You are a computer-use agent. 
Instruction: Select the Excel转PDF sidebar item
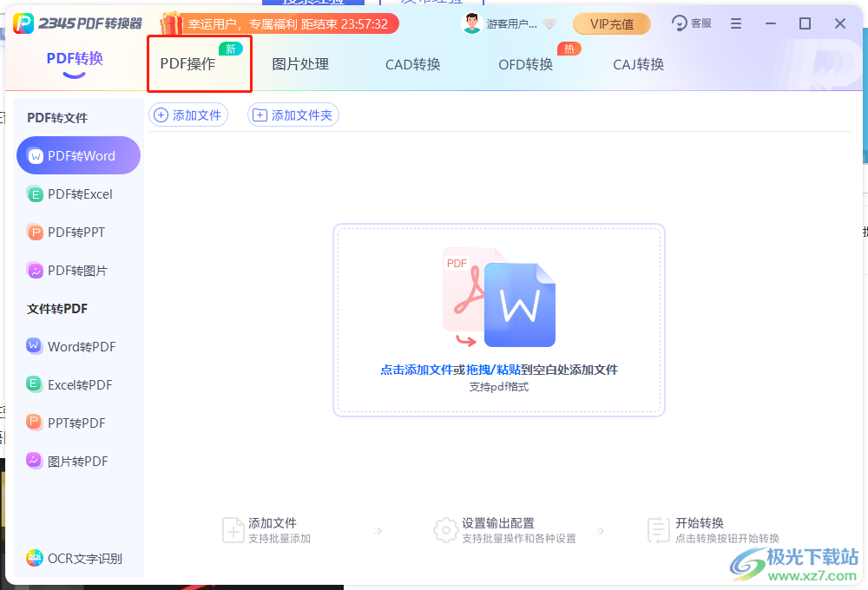(x=79, y=384)
